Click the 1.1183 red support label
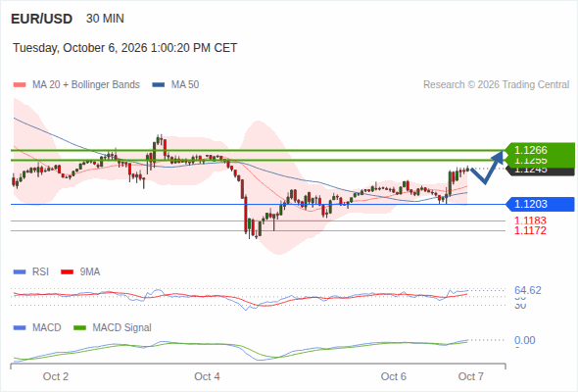Screen dimensions: 578x392 pos(530,220)
